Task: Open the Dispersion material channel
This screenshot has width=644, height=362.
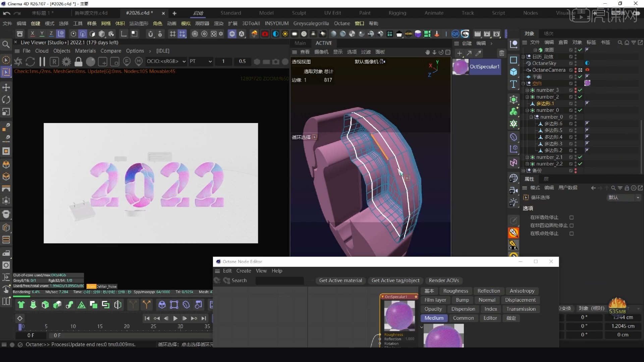Action: click(463, 309)
